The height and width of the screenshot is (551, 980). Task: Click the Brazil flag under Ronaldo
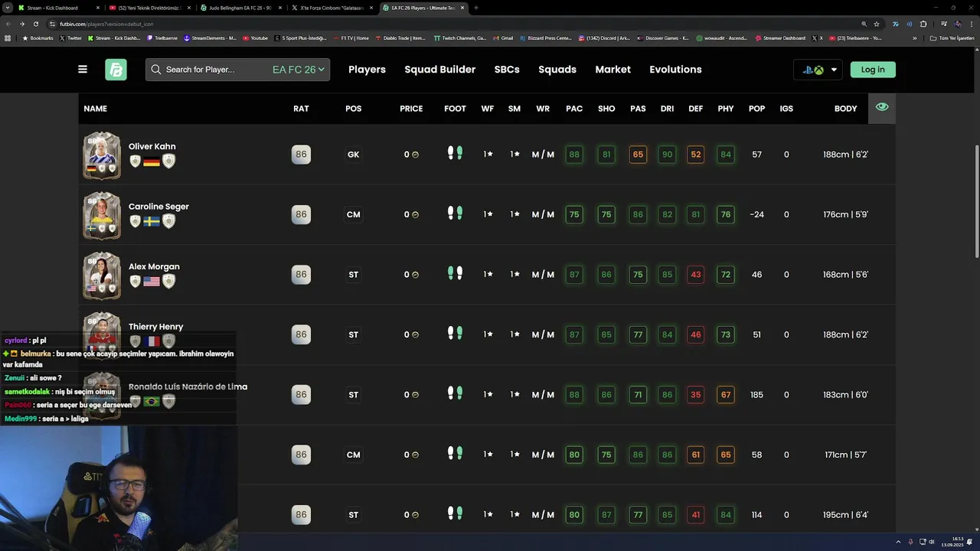pos(152,401)
